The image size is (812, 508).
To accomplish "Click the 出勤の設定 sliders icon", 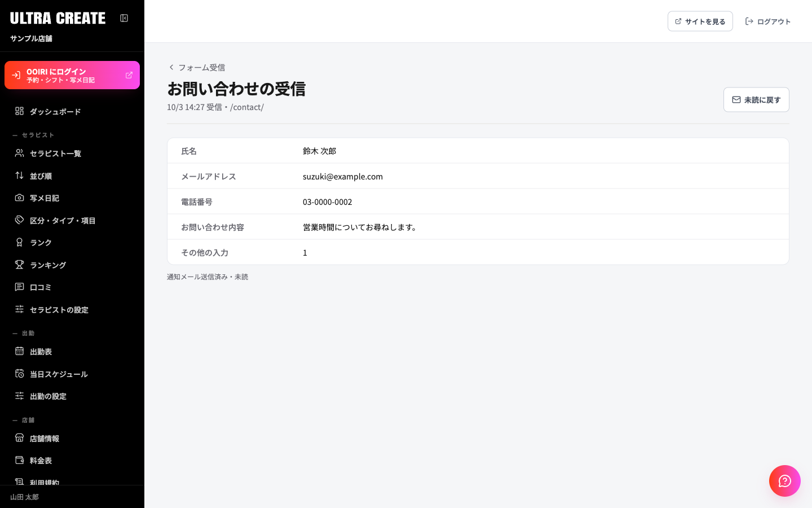I will (x=19, y=396).
